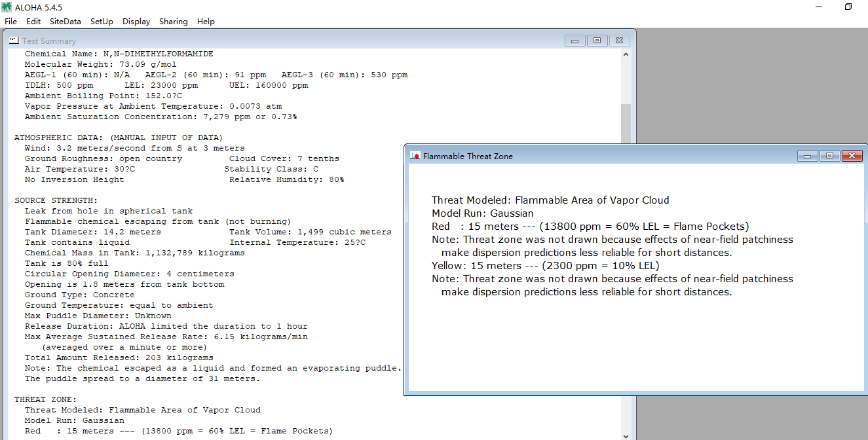Restore down the ALOHA main window

(x=848, y=7)
